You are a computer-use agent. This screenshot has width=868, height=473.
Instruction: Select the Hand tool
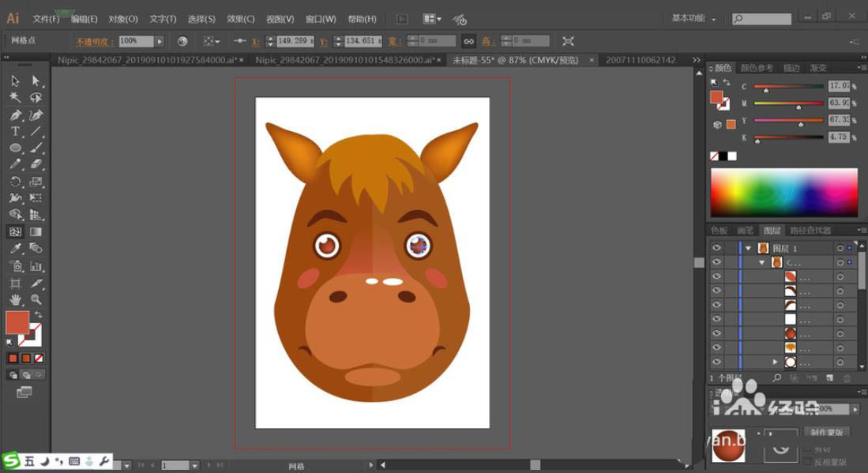[x=16, y=300]
